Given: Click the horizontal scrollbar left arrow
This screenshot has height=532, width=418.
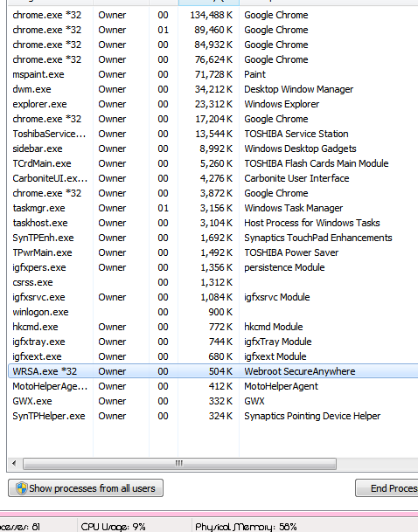Looking at the screenshot, I should click(14, 463).
